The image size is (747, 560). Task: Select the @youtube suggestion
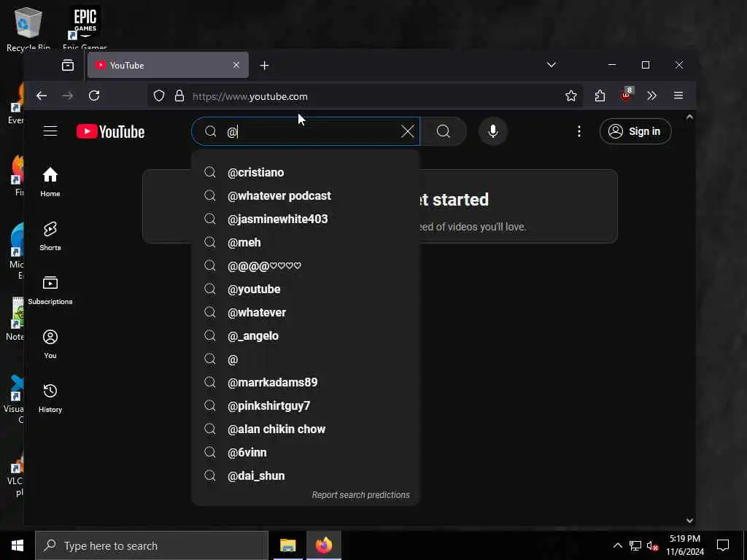(x=306, y=289)
